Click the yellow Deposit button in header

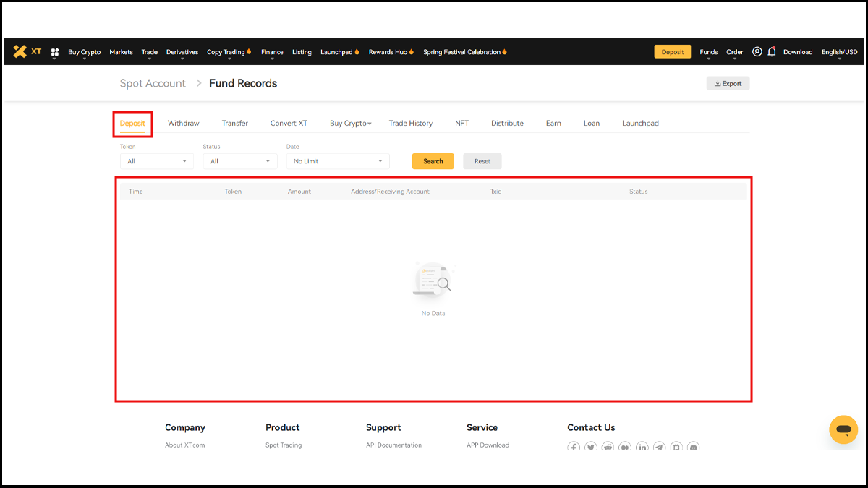click(x=673, y=52)
